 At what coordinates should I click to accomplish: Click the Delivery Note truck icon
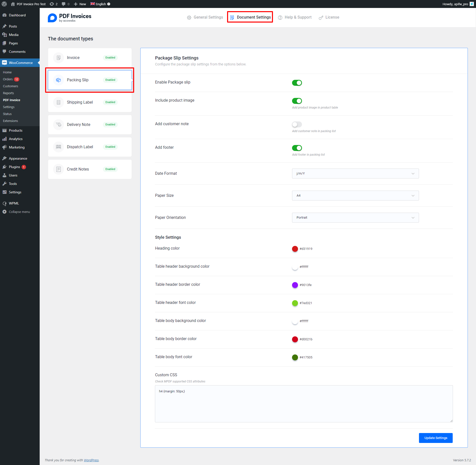tap(59, 125)
